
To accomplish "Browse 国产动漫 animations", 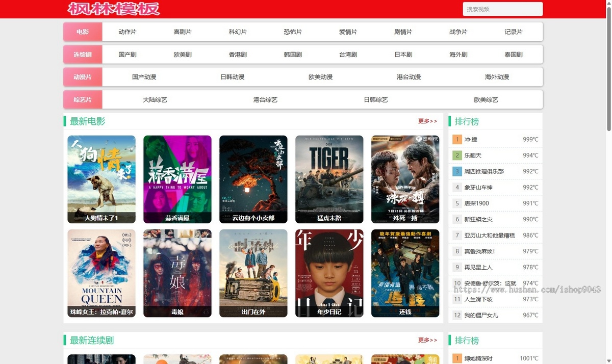I will (144, 77).
